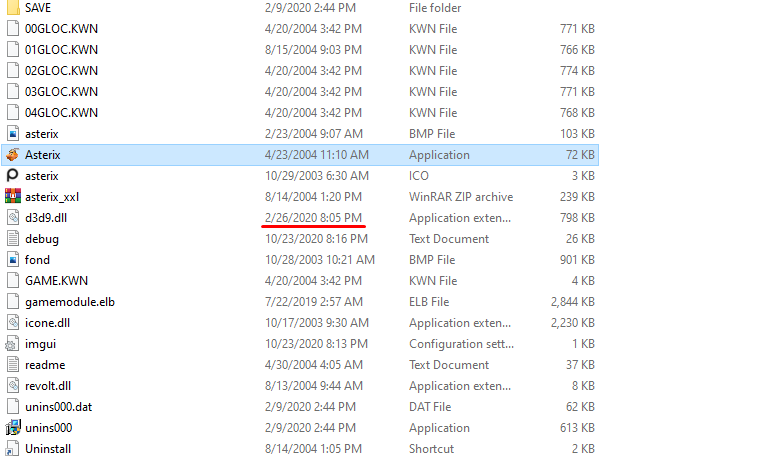This screenshot has height=461, width=757.
Task: Select the SAVE folder icon
Action: tap(13, 8)
